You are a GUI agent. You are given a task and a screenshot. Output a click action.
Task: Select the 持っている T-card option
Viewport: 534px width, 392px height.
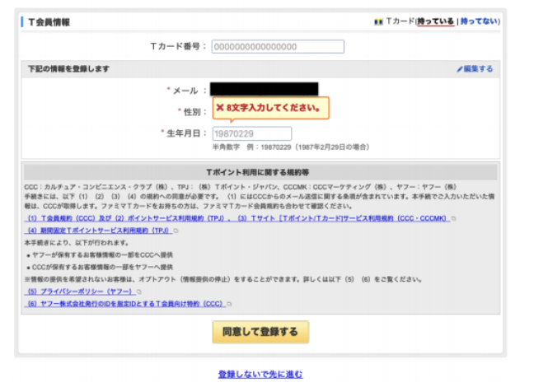pos(435,21)
